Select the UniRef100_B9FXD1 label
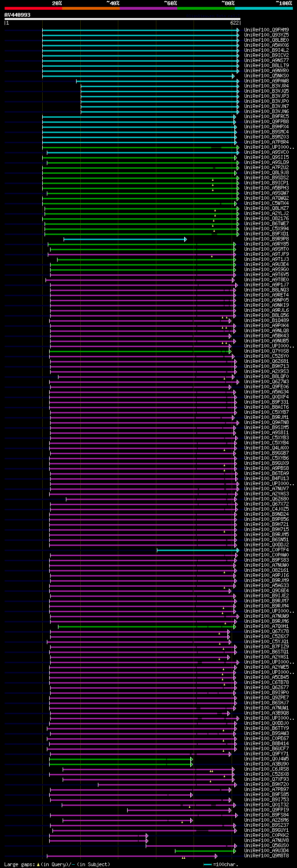297x868 pixels. pos(266,234)
